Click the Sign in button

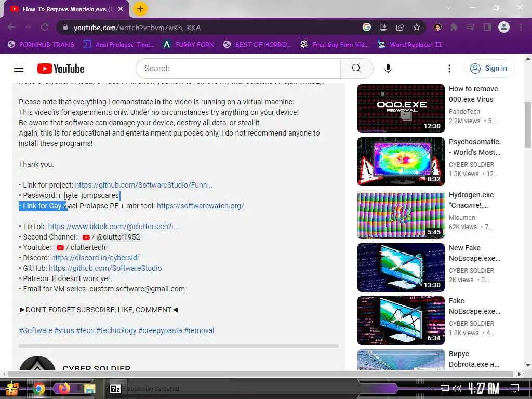(x=489, y=69)
